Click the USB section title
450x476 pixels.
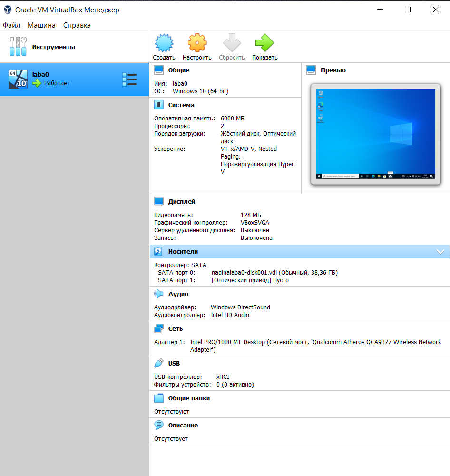coord(174,363)
